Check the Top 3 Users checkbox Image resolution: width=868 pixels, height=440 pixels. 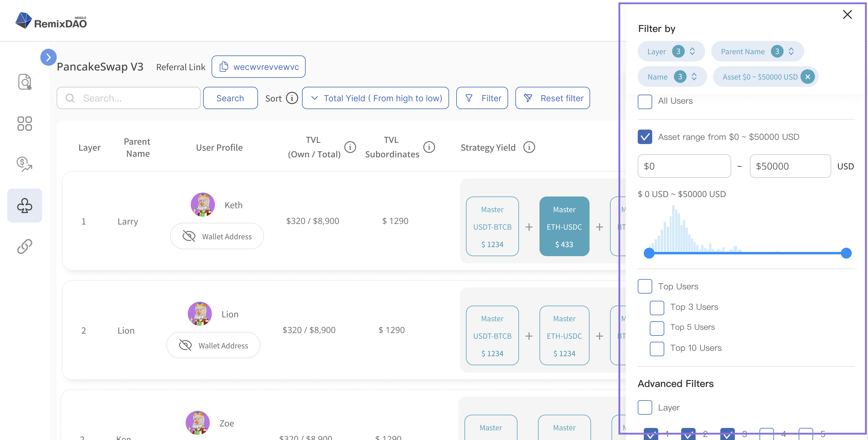[657, 308]
